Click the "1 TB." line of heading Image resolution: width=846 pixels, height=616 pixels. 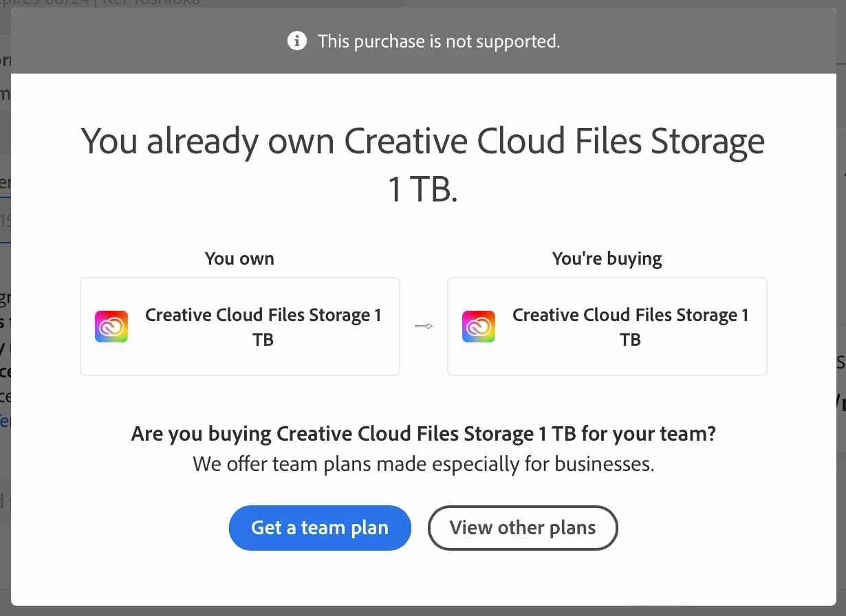click(x=422, y=189)
